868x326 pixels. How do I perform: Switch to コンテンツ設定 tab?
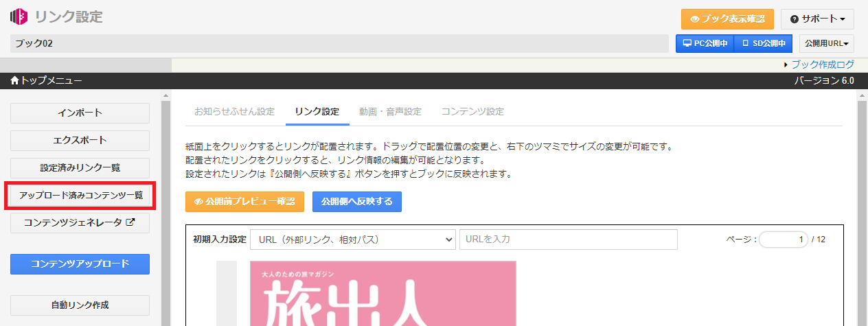click(472, 112)
